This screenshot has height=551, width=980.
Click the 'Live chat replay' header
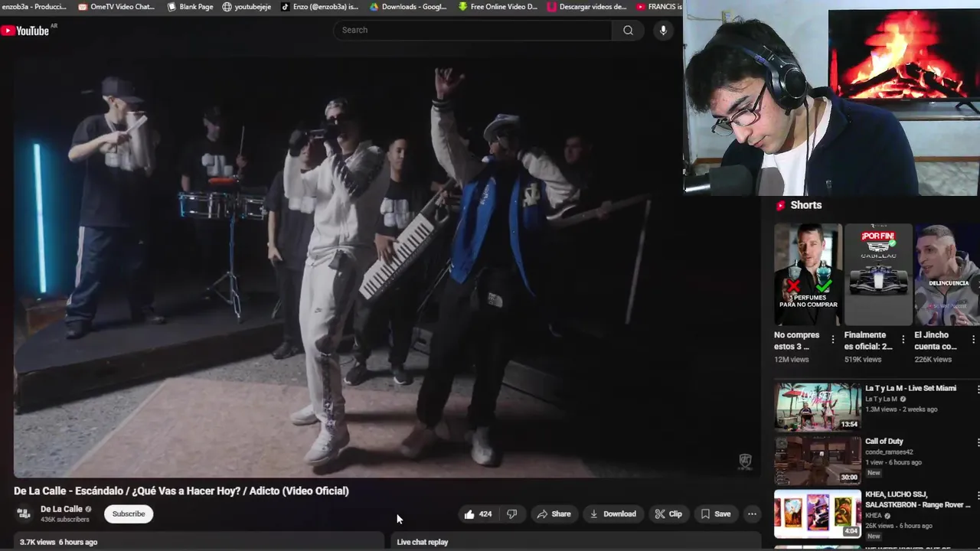click(x=423, y=542)
